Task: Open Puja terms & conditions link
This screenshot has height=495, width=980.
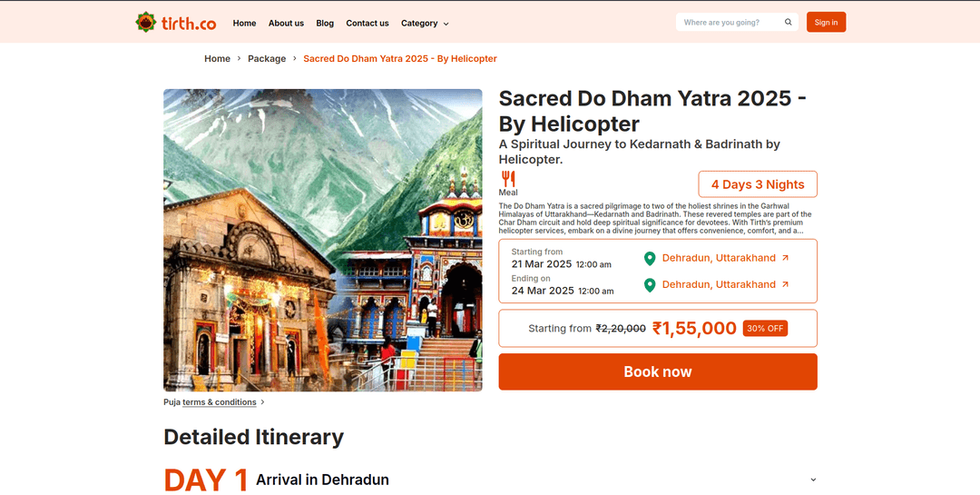Action: [220, 402]
